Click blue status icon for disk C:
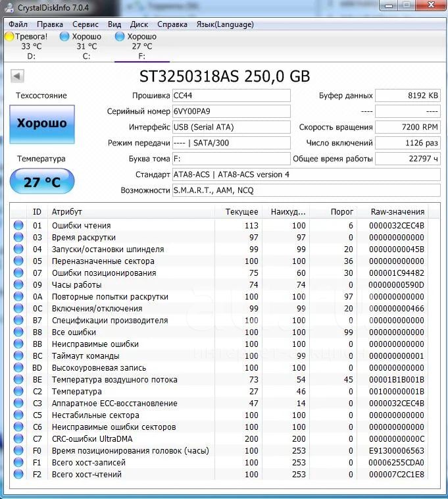 [64, 37]
